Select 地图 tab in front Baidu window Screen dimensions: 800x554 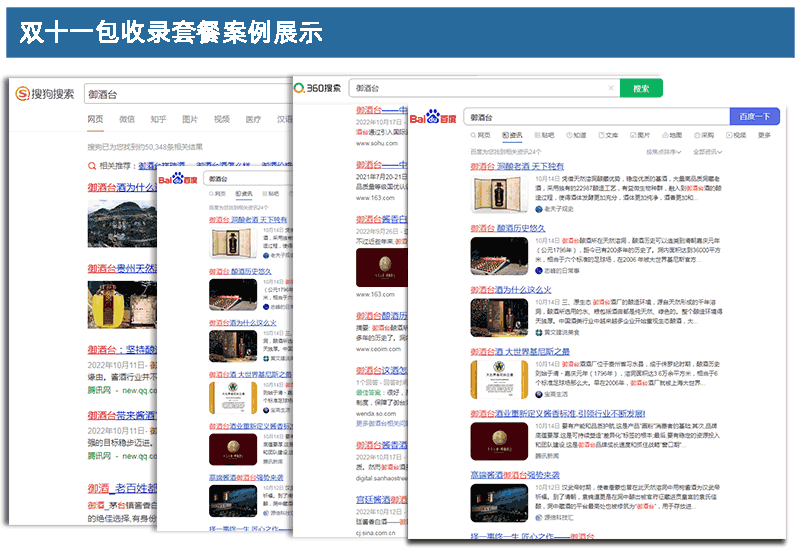coord(672,135)
